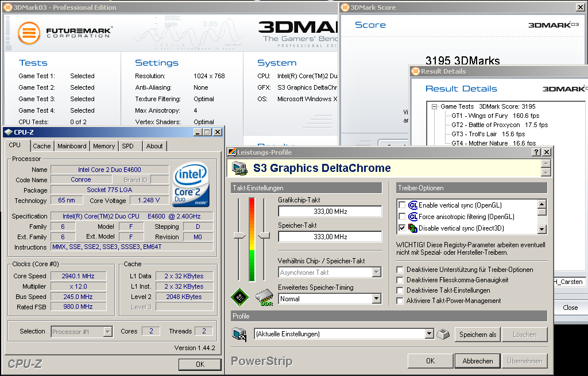Click the DDR memory chip icon
The height and width of the screenshot is (376, 588).
click(264, 297)
